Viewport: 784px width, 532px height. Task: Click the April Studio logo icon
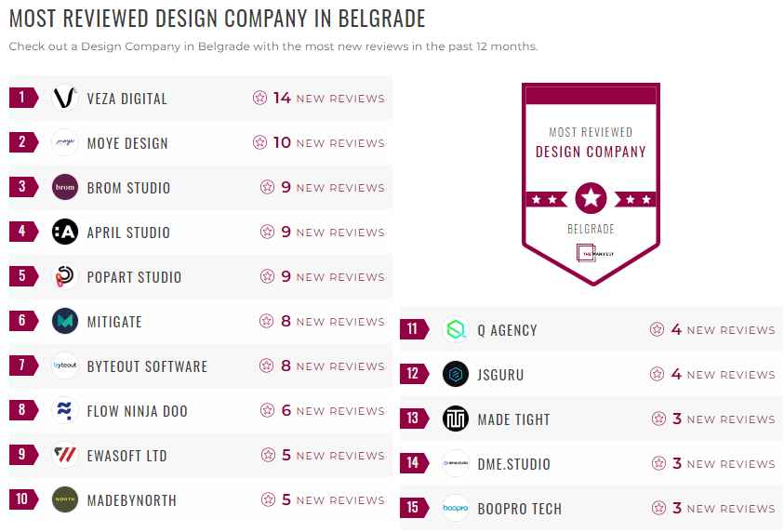[x=65, y=233]
